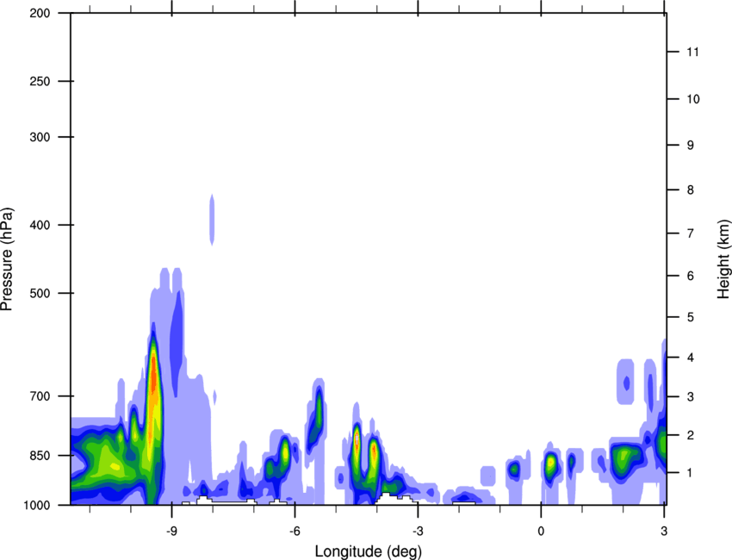Click the isolated light-blue contour near 400 hPa
Viewport: 732px width, 560px height.
212,220
